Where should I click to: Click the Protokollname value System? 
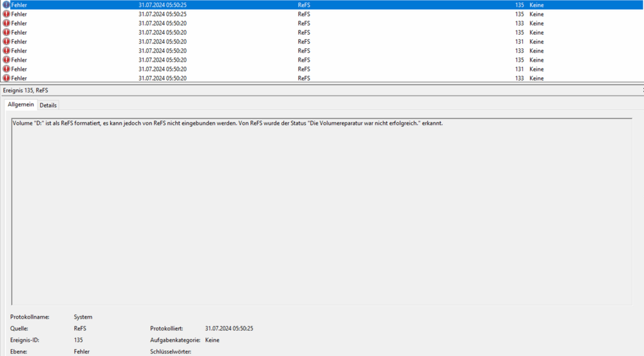point(83,317)
